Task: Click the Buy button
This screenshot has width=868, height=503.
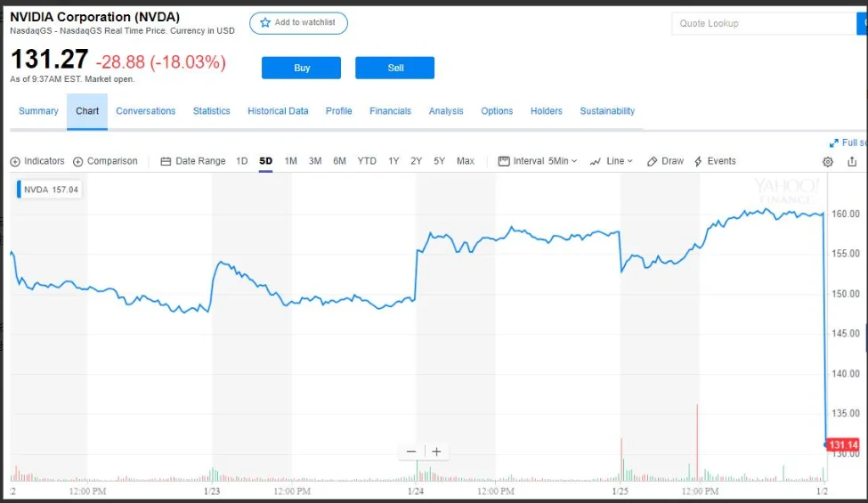Action: point(301,68)
